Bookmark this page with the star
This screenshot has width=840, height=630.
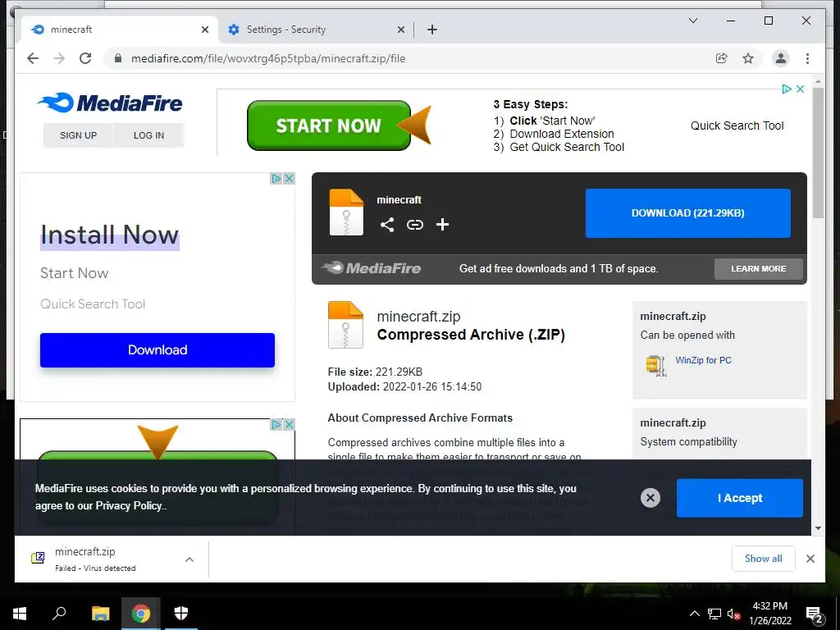pyautogui.click(x=748, y=58)
